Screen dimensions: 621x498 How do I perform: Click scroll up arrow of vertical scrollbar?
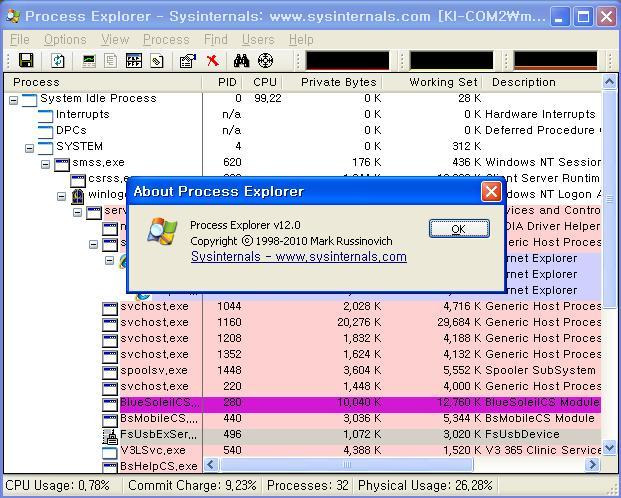609,82
